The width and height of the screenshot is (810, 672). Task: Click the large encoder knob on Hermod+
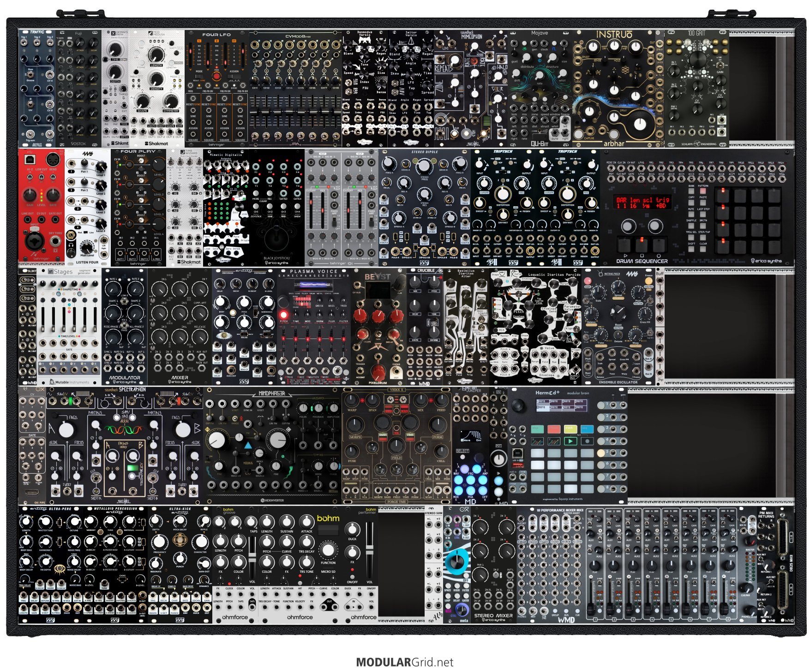pos(518,406)
